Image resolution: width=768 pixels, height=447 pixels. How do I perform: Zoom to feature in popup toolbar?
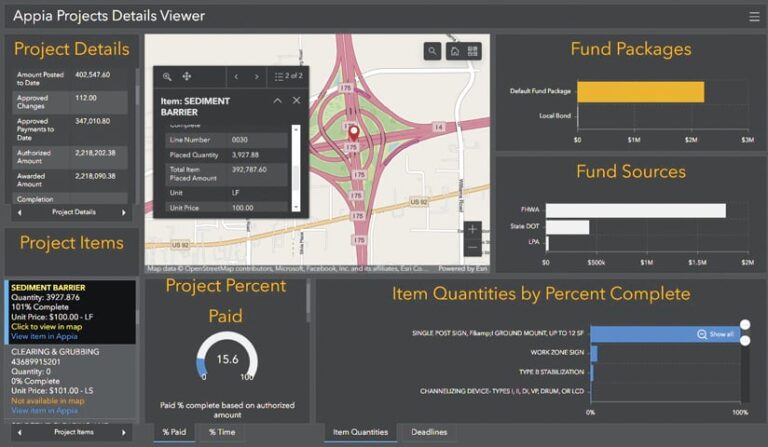[167, 76]
